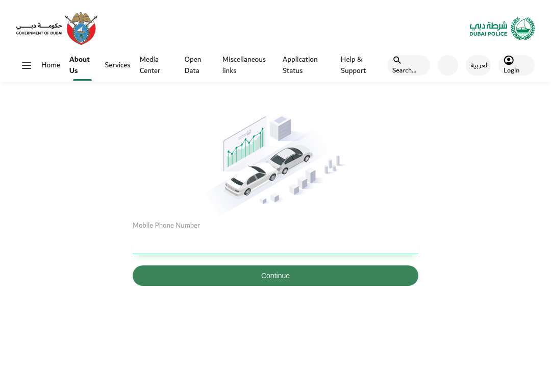Click the search magnifier icon

click(x=397, y=60)
